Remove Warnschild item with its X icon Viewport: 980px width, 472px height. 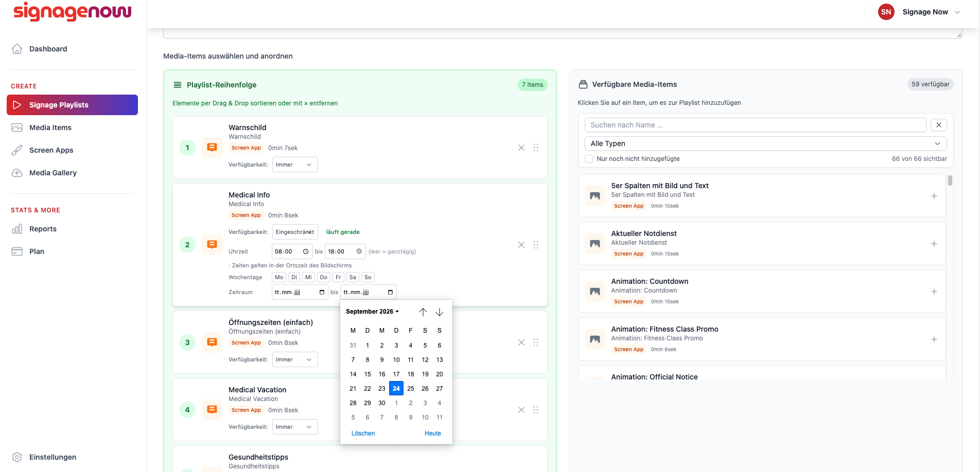(521, 148)
